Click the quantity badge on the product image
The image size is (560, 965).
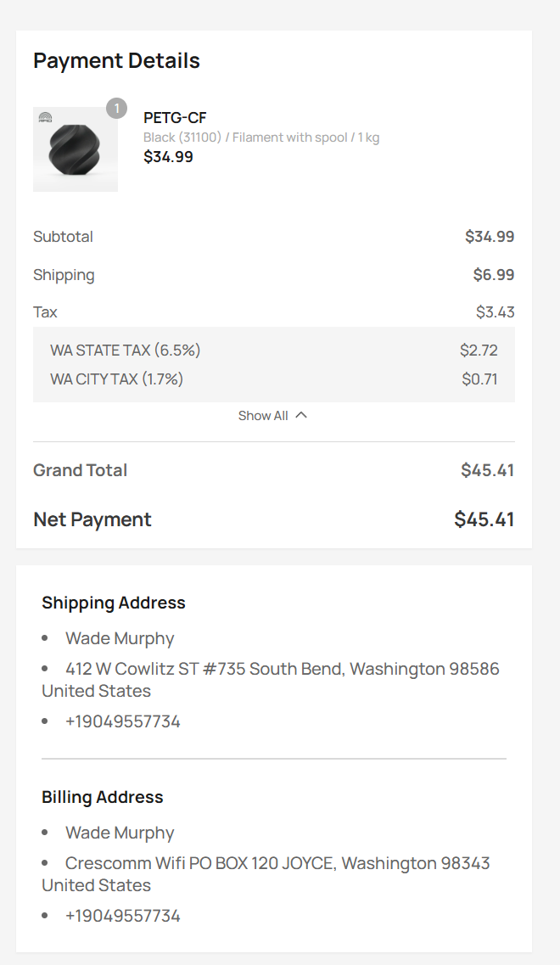point(116,109)
